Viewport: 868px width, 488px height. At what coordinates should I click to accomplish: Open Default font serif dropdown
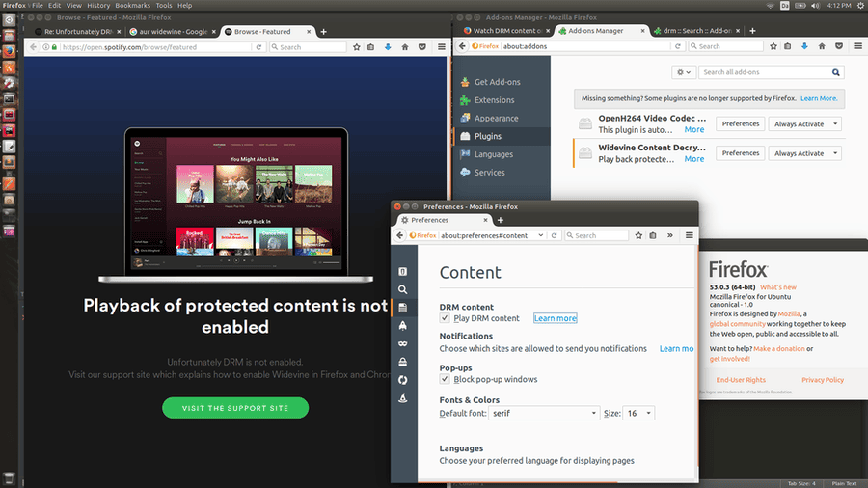544,414
